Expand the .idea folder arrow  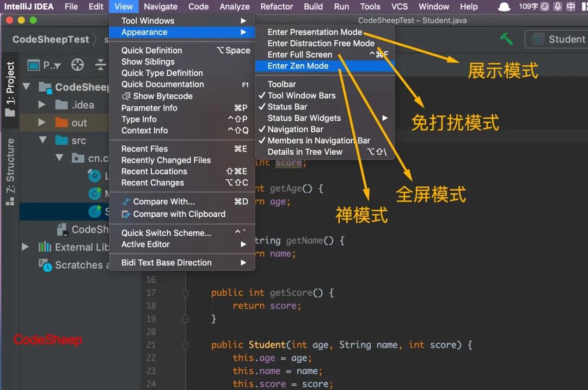point(41,105)
